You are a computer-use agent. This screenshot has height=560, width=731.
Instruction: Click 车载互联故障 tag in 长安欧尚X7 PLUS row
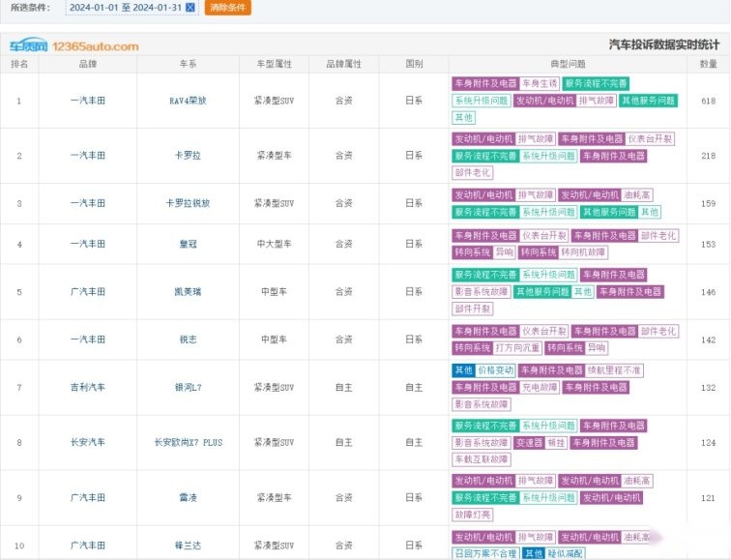pos(482,459)
